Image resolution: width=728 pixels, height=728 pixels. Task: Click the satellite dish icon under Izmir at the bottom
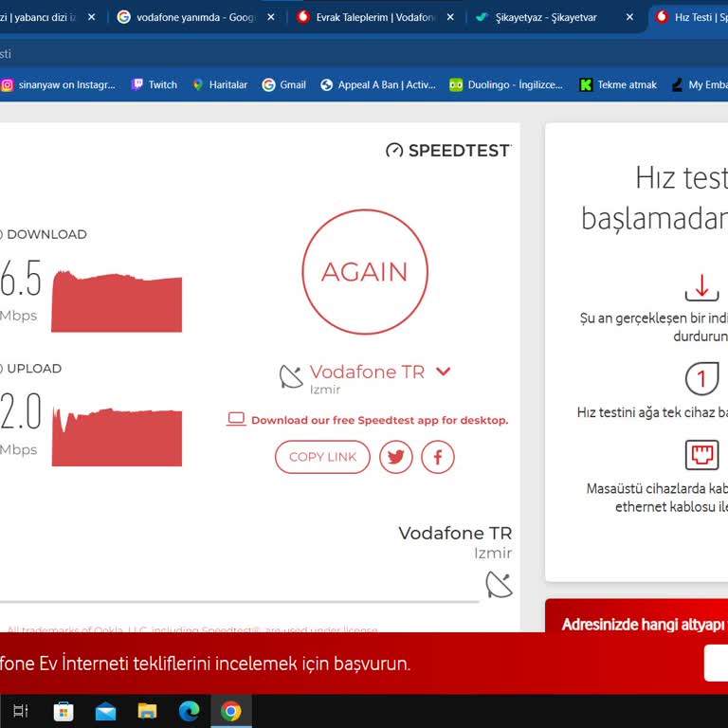500,585
